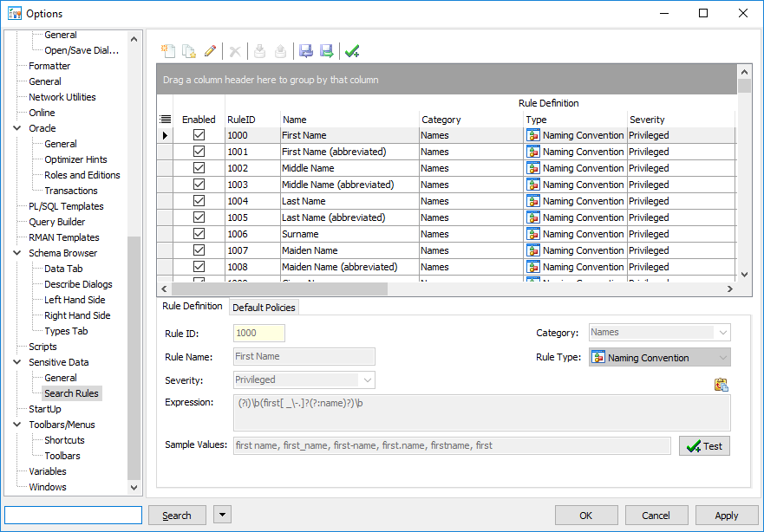The height and width of the screenshot is (532, 764).
Task: Click the grid right scroll arrow
Action: pos(729,289)
